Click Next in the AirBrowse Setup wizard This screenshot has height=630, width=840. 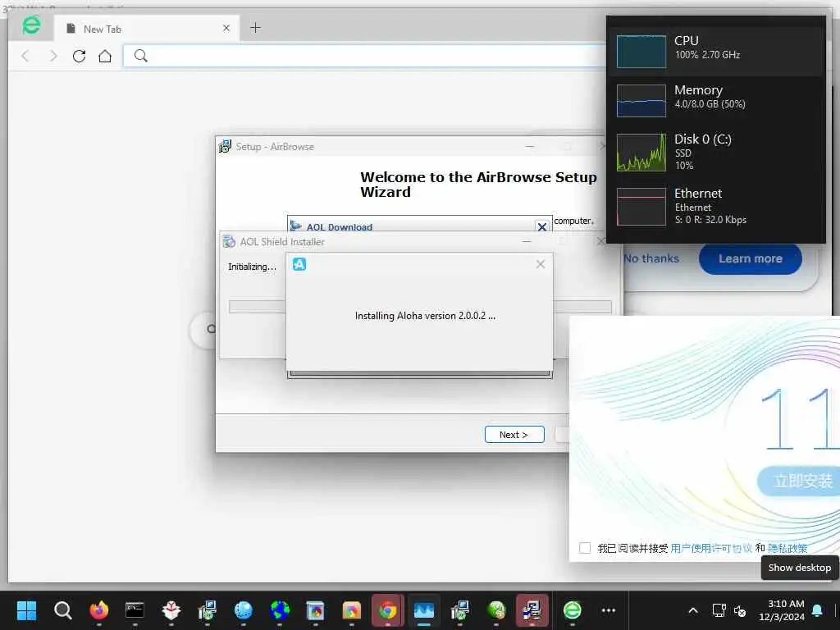pos(514,435)
